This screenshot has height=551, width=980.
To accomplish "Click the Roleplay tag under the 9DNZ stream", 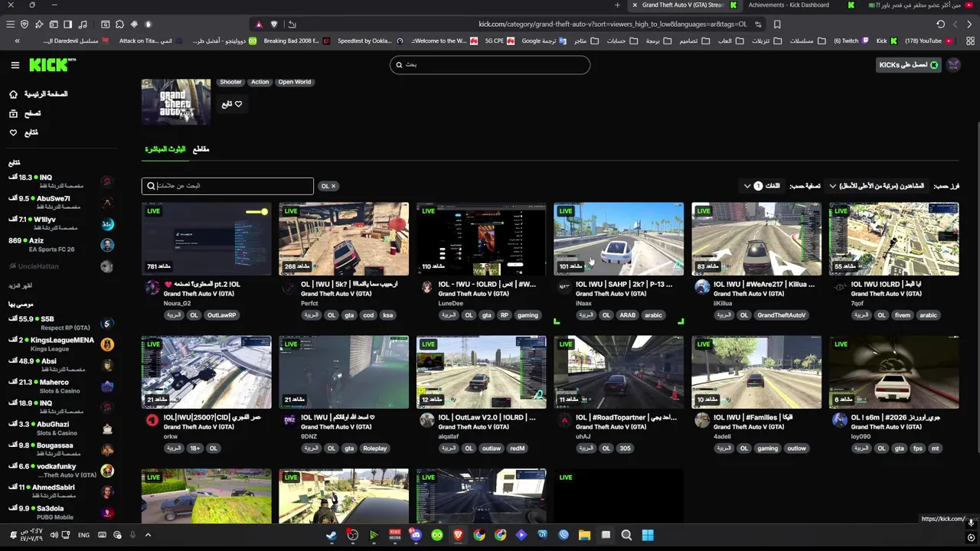I will (x=375, y=448).
